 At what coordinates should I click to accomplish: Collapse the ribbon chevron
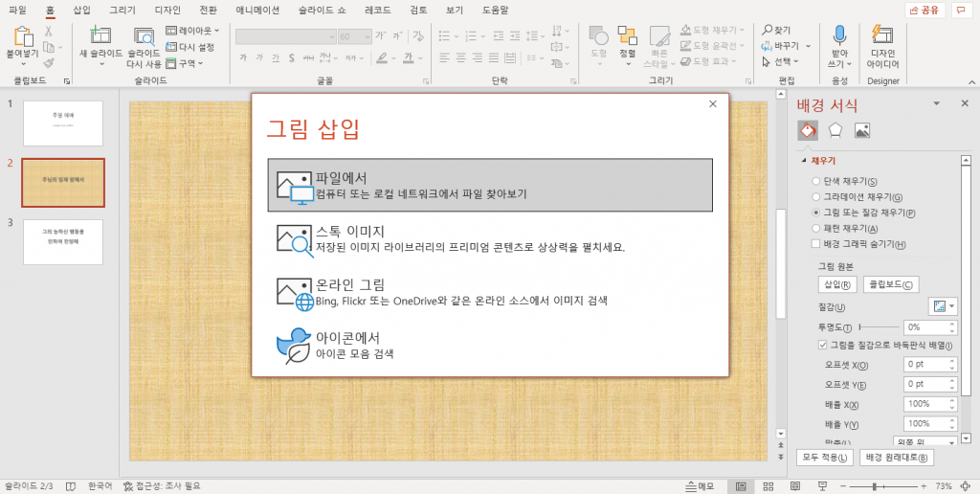pyautogui.click(x=970, y=81)
